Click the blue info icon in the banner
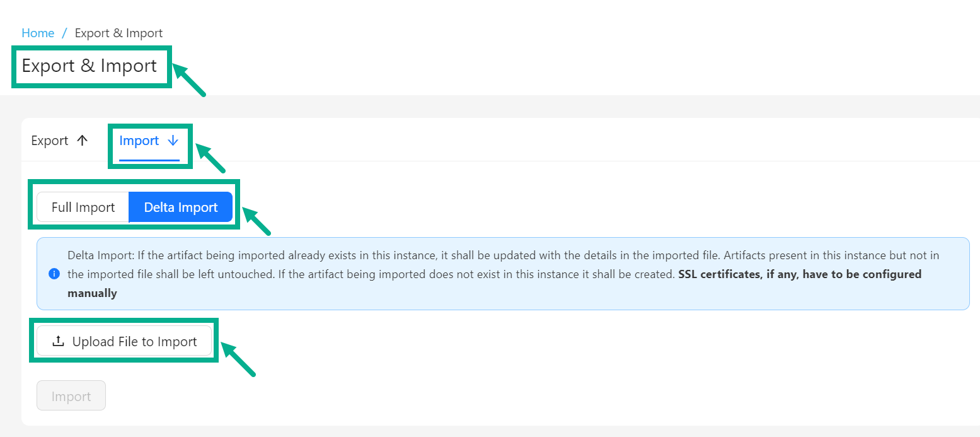This screenshot has width=980, height=437. (54, 274)
